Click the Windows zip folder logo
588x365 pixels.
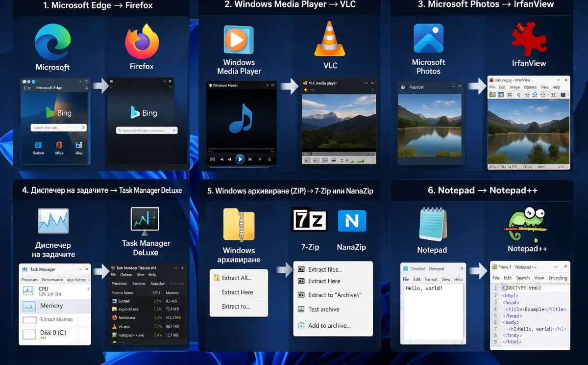point(239,225)
